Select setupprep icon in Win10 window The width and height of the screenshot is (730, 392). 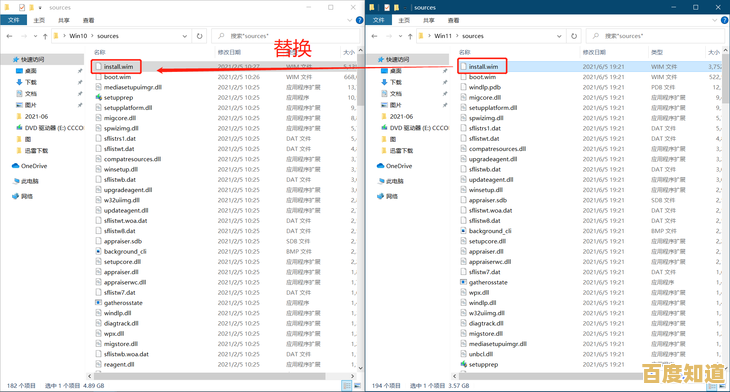pyautogui.click(x=99, y=97)
